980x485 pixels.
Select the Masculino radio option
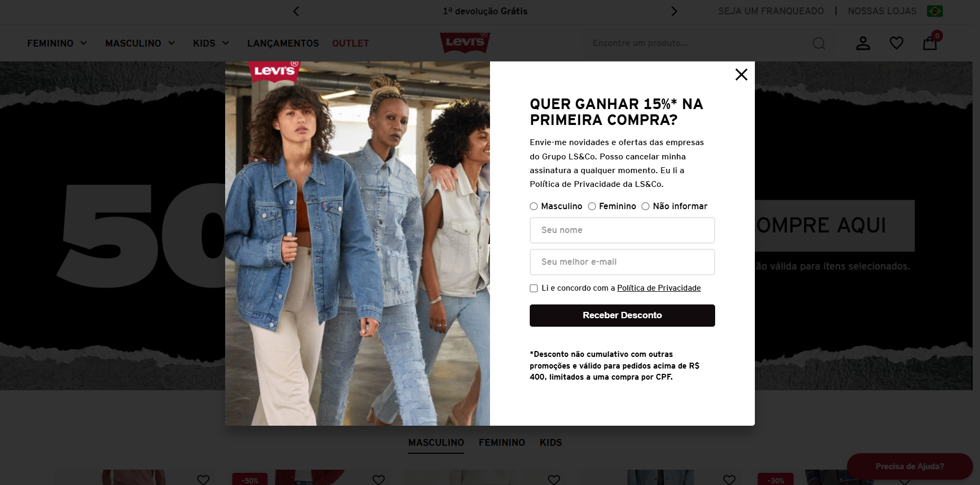tap(533, 206)
